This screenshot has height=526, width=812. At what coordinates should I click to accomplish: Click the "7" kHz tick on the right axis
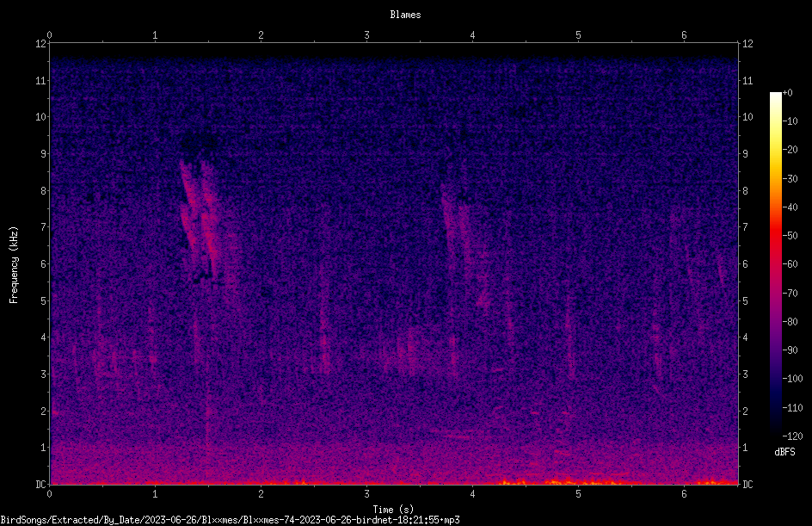[x=745, y=227]
